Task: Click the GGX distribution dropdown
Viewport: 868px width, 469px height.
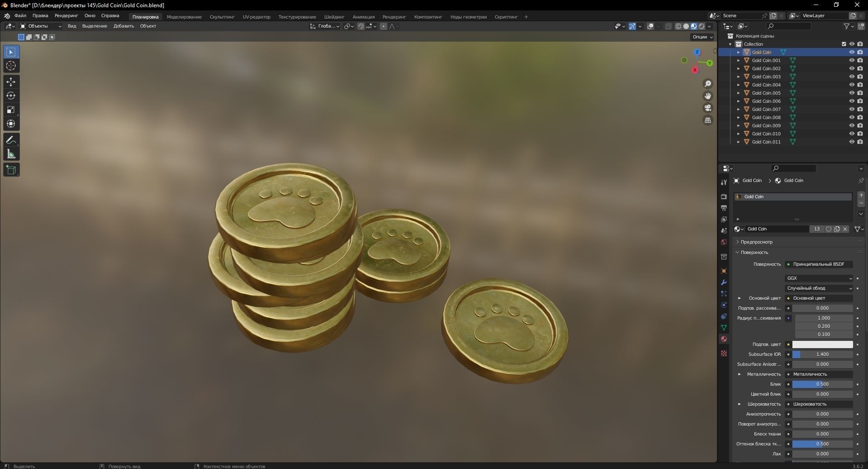Action: pos(818,278)
